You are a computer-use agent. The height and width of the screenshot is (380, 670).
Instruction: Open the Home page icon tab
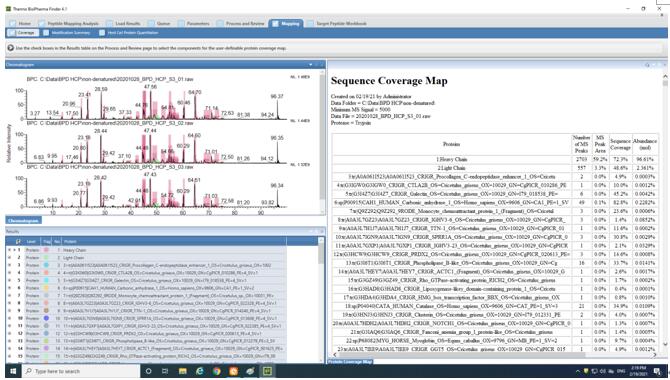12,24
